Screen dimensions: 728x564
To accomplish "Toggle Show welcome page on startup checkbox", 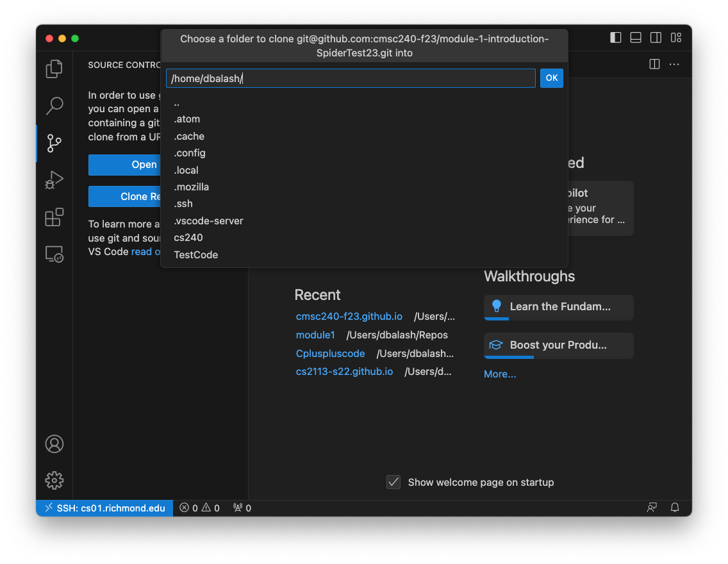I will coord(393,483).
